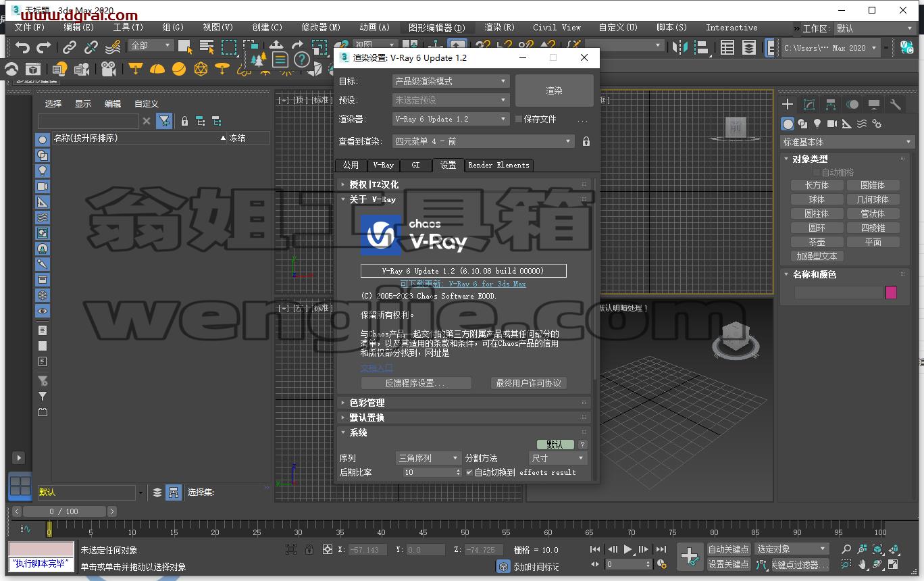Select the Shapes category icon
The width and height of the screenshot is (924, 581).
[802, 124]
